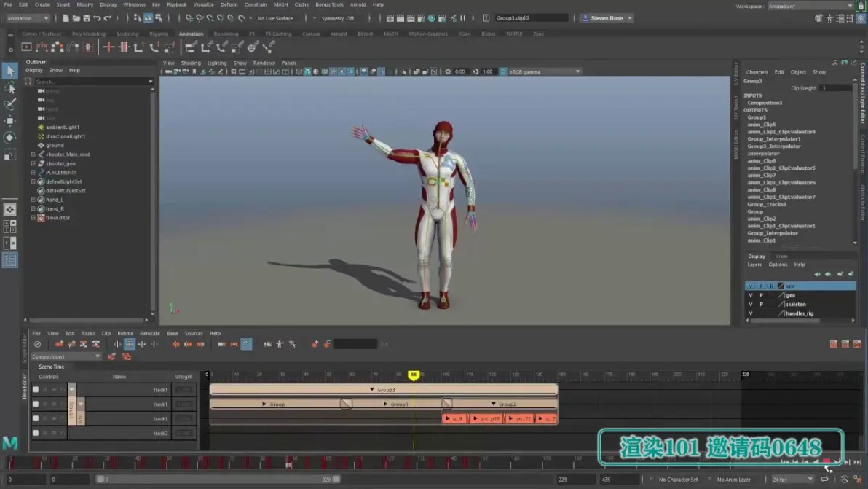
Task: Toggle playback P of geo layer
Action: 761,296
